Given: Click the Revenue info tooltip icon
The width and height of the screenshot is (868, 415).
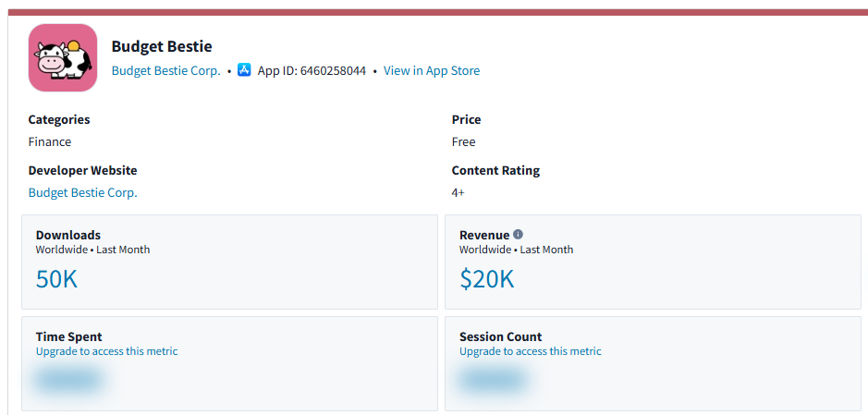Looking at the screenshot, I should pyautogui.click(x=518, y=235).
